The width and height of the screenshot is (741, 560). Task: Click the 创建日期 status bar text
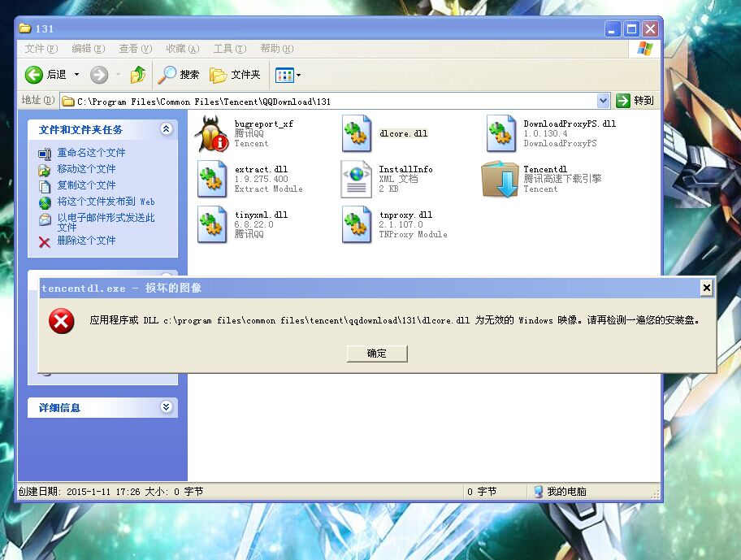point(110,492)
